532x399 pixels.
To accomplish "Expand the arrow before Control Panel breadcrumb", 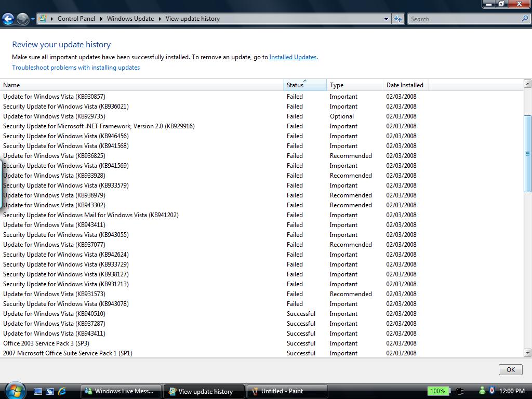I will pos(52,19).
